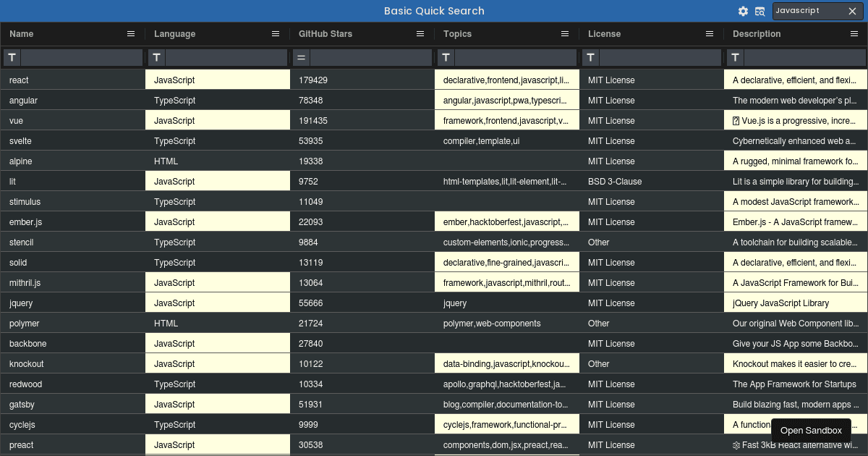
Task: Open the filter type dropdown on Language column
Action: point(156,57)
